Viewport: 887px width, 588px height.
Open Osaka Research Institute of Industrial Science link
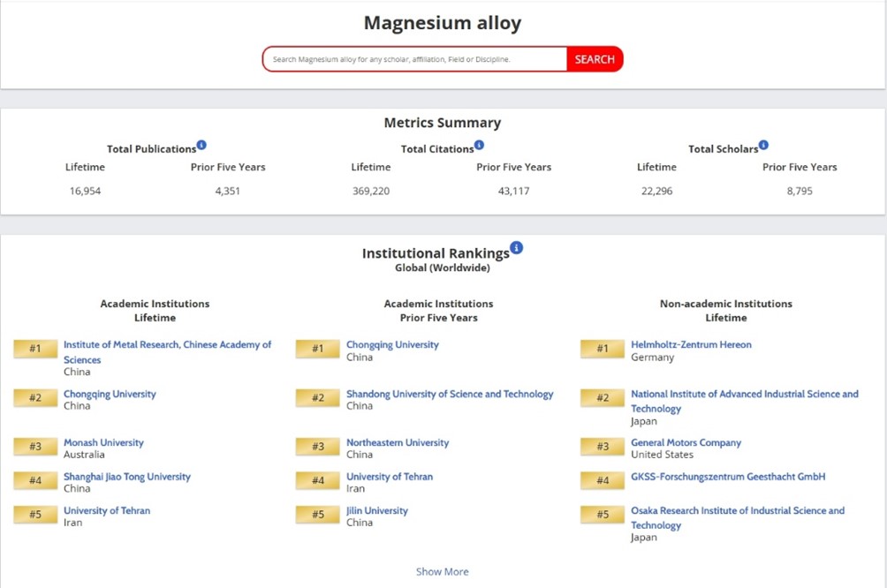(737, 510)
